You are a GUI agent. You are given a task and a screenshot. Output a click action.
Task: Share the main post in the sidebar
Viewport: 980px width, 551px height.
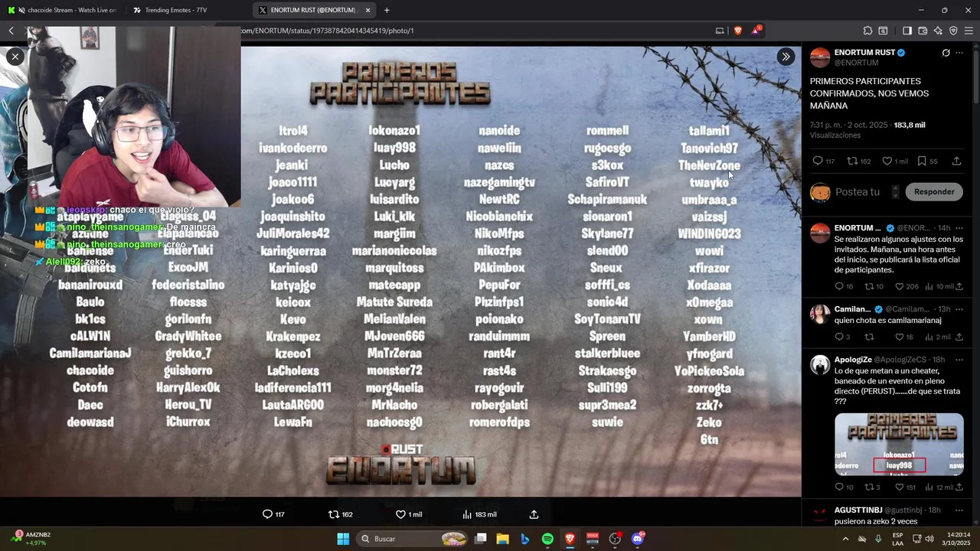[x=956, y=161]
